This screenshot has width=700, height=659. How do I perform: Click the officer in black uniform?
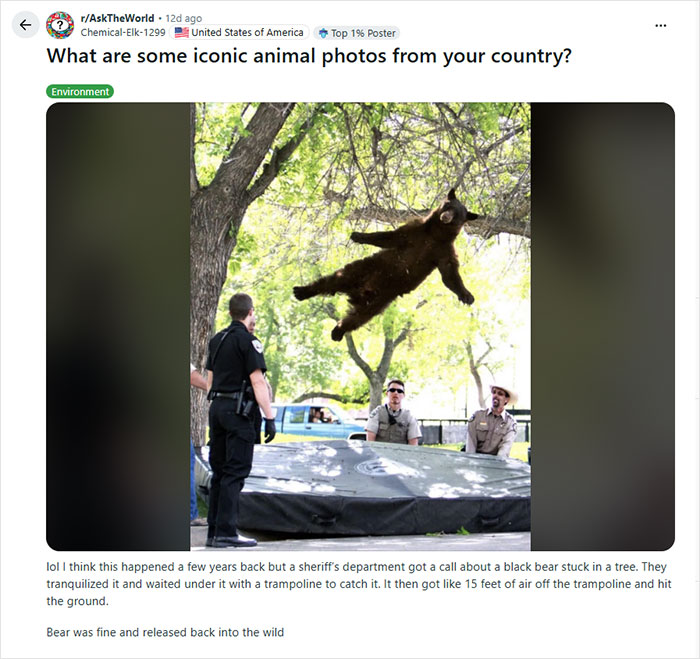coord(238,420)
